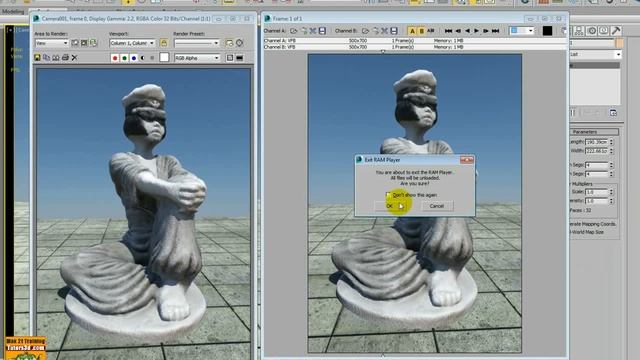Jump to last frame in RAM Player
The height and width of the screenshot is (360, 640).
[x=496, y=31]
